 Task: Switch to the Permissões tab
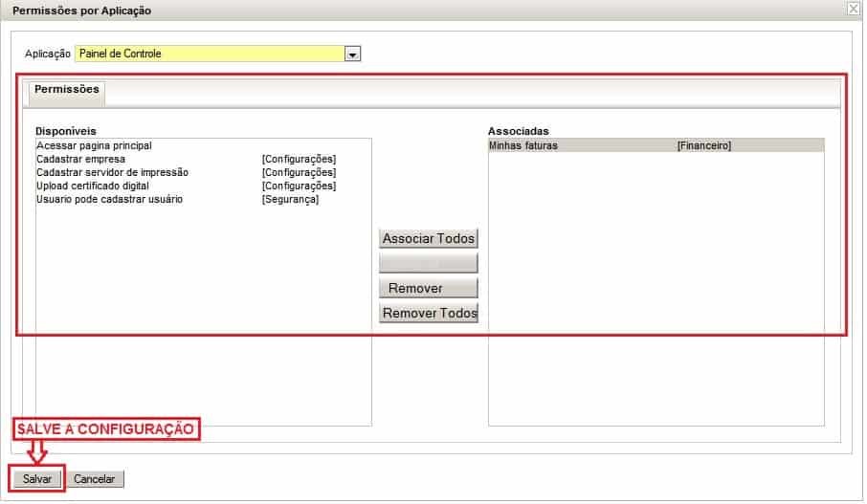[67, 90]
